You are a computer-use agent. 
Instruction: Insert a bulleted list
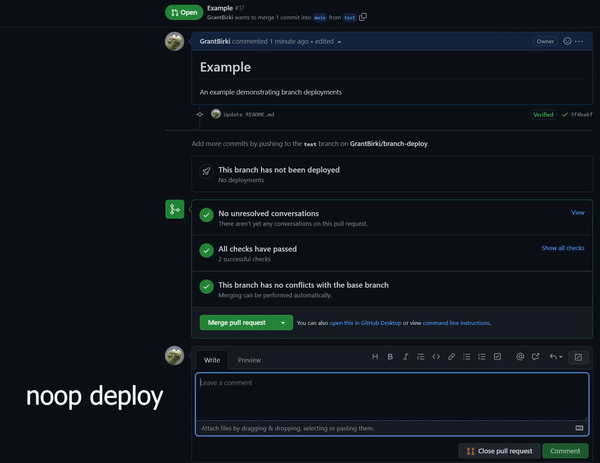(x=466, y=357)
